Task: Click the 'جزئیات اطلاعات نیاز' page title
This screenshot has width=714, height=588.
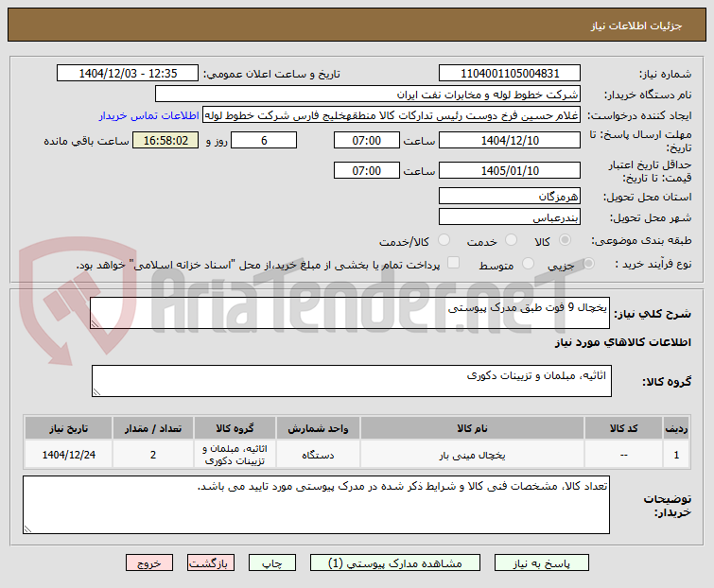Action: 636,26
